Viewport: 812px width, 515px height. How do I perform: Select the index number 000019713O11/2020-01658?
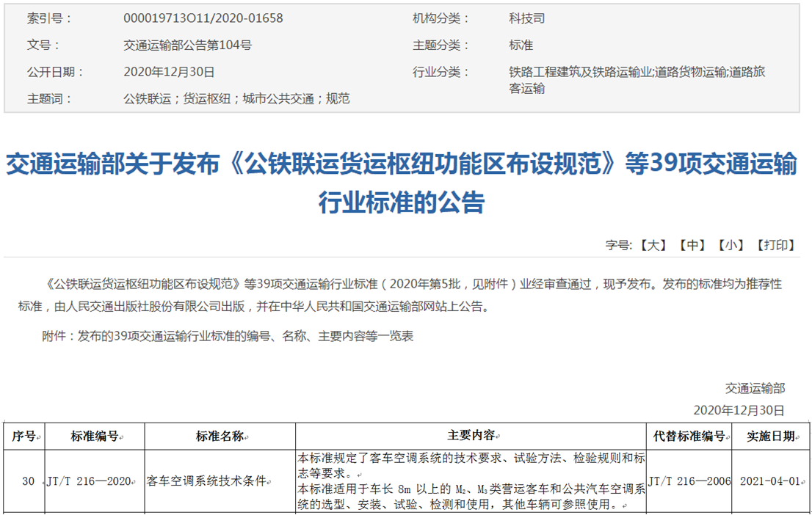coord(203,18)
